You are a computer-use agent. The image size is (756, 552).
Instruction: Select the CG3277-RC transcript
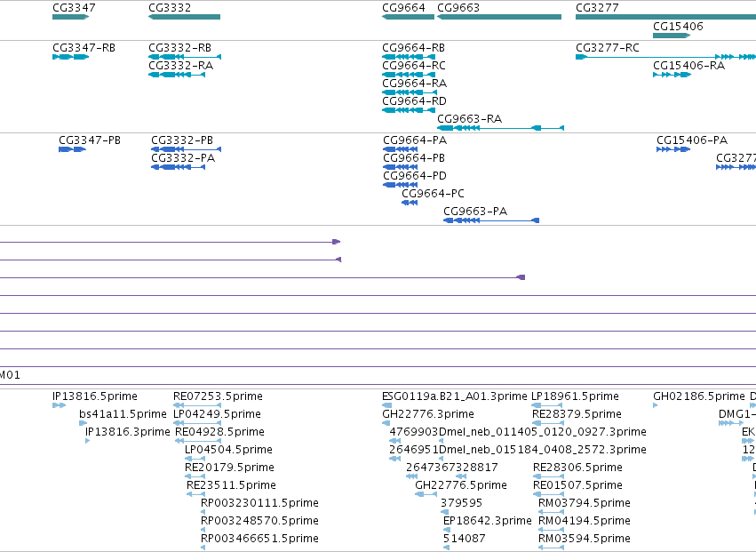(666, 57)
